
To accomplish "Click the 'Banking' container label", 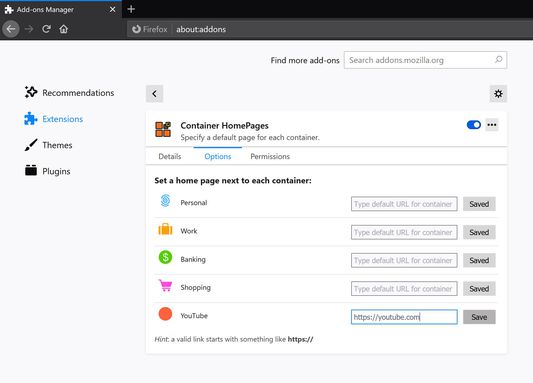I will click(193, 259).
